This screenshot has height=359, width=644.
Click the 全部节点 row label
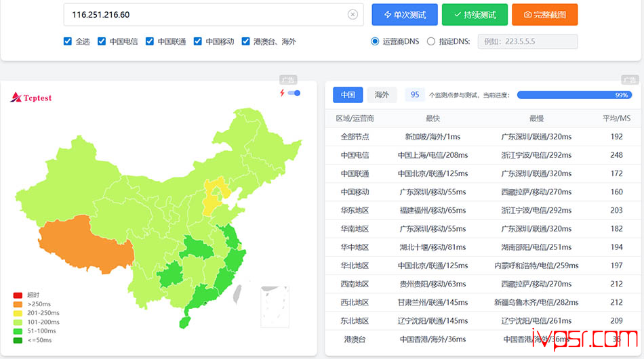[355, 137]
